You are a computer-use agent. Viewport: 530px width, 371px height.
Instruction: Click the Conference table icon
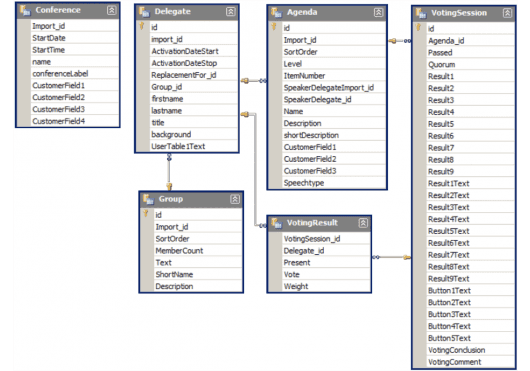pyautogui.click(x=25, y=10)
